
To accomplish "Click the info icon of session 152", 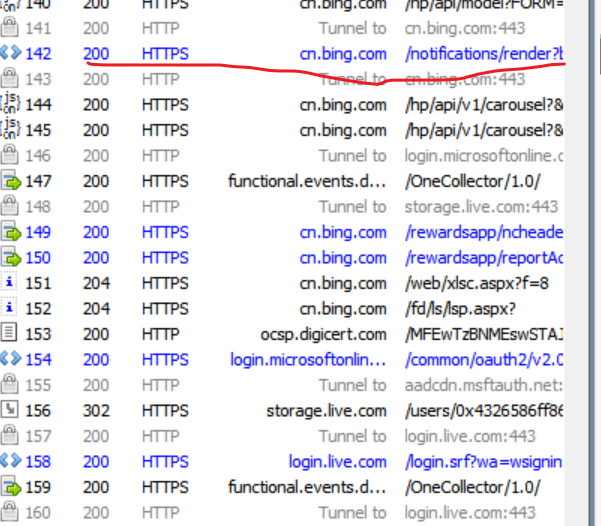I will [9, 308].
